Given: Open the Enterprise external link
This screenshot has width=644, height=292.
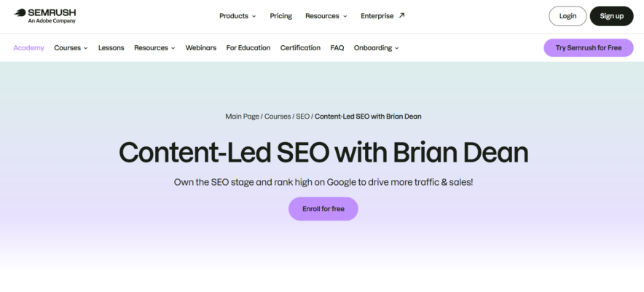Looking at the screenshot, I should tap(382, 16).
